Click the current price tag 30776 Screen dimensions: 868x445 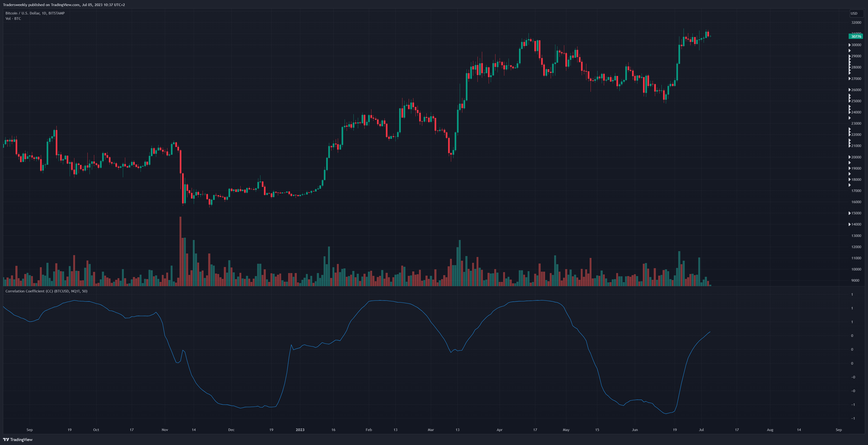click(x=856, y=36)
